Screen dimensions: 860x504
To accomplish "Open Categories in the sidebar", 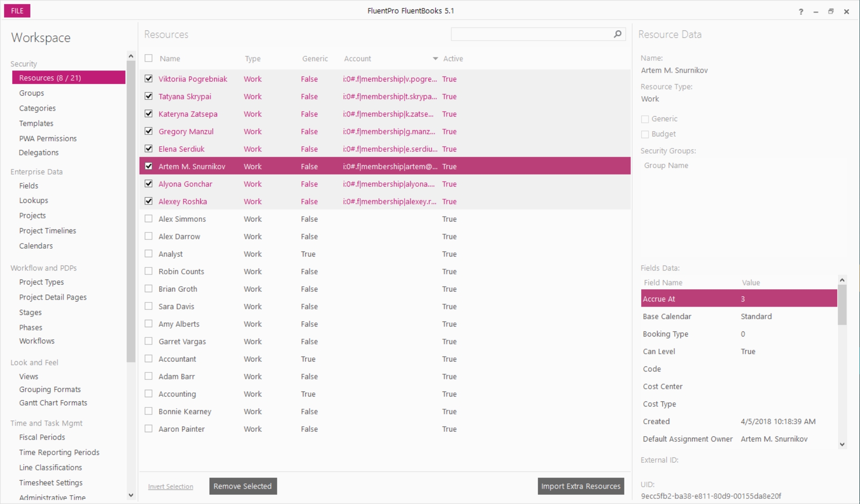I will (x=37, y=108).
